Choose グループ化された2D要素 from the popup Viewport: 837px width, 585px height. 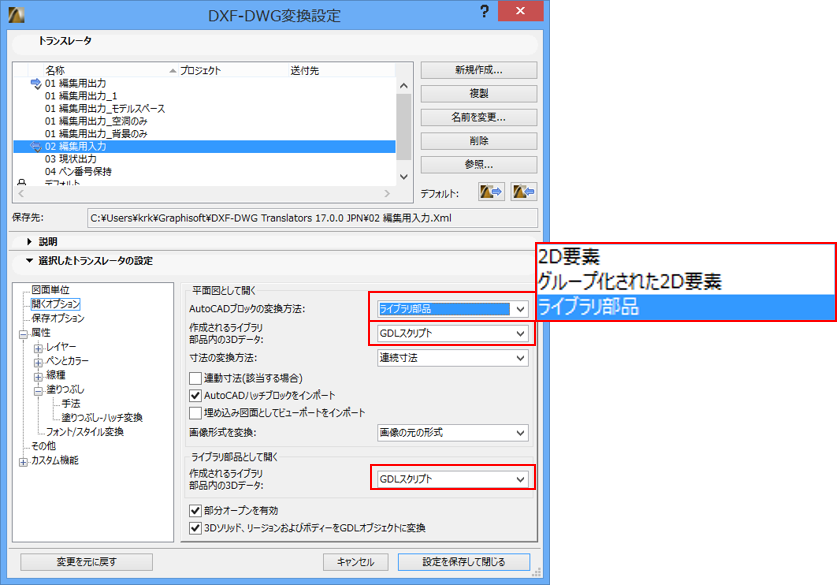pyautogui.click(x=686, y=281)
